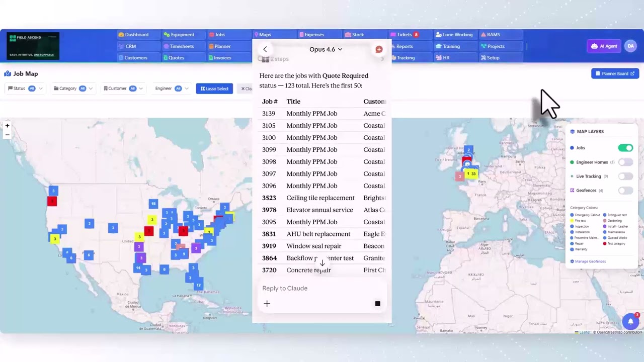Enable the Live Tracking layer
Viewport: 644px width, 362px height.
click(625, 176)
